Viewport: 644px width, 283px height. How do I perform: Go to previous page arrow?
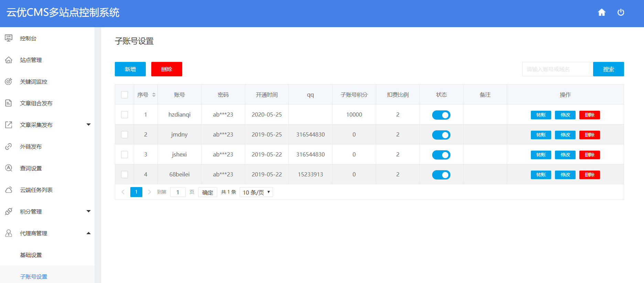123,192
